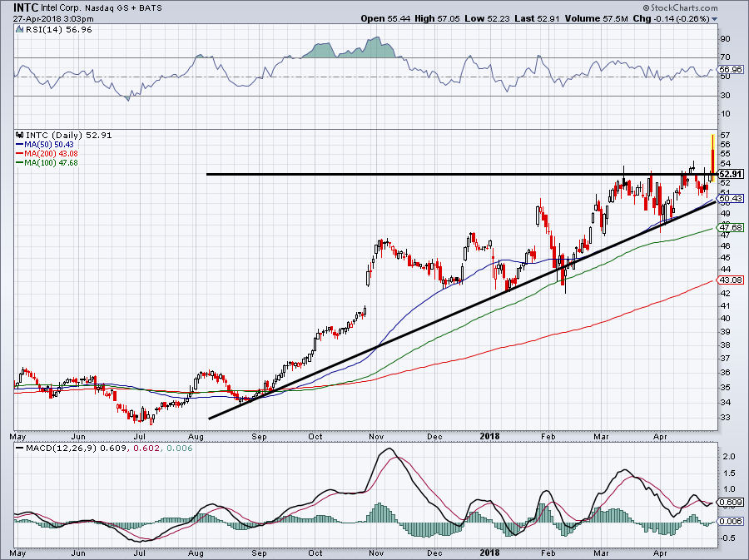Click the MA(200) 43.08 legend text
Image resolution: width=749 pixels, height=560 pixels.
51,153
